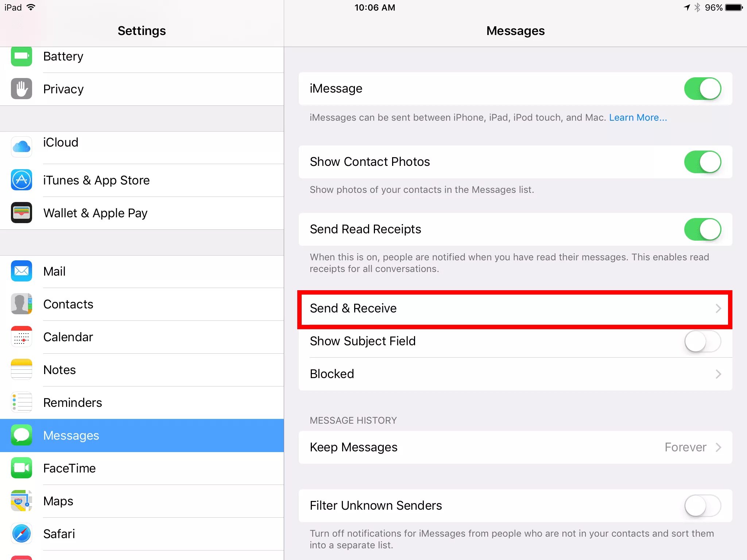Tap the FaceTime camera icon
Screen dimensions: 747x560
coord(22,468)
